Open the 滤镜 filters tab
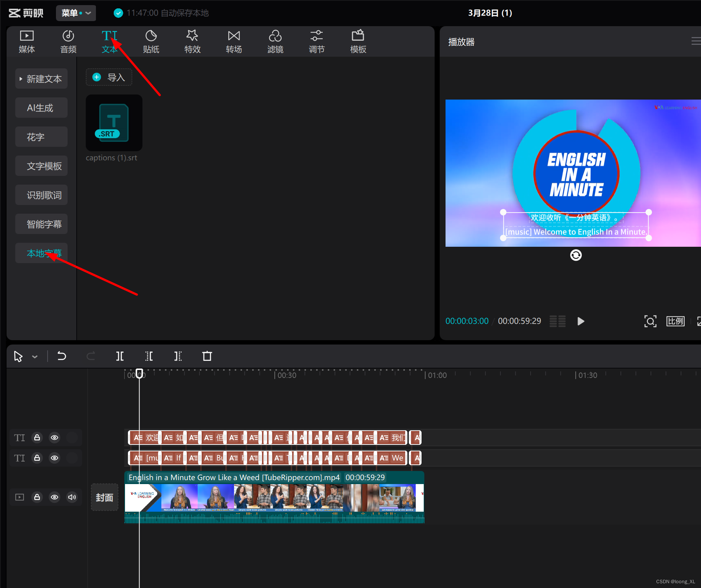 pyautogui.click(x=275, y=42)
